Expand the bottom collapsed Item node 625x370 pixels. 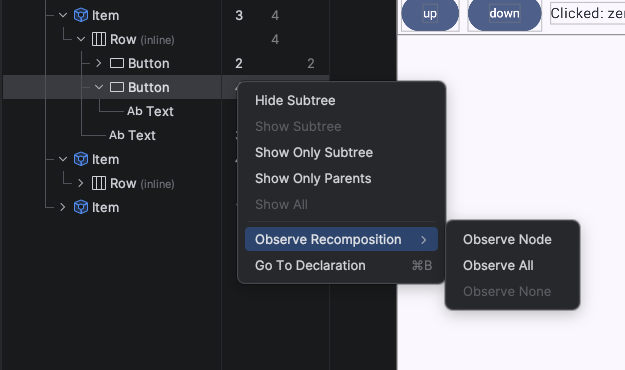[x=63, y=207]
